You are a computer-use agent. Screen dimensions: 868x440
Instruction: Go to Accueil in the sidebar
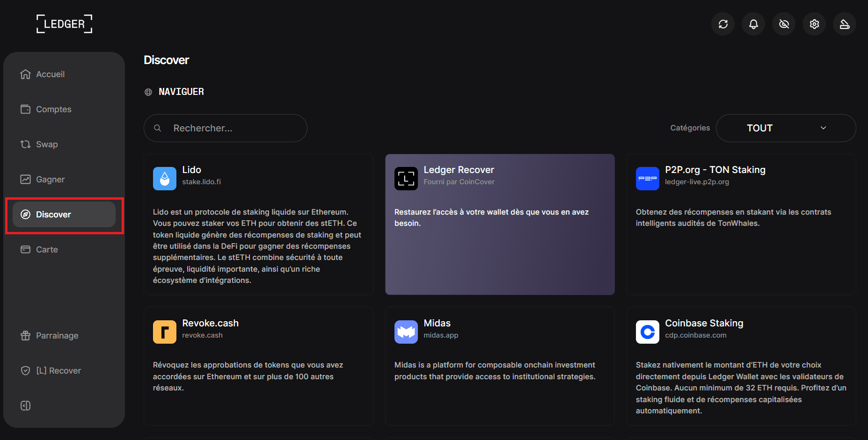click(64, 74)
